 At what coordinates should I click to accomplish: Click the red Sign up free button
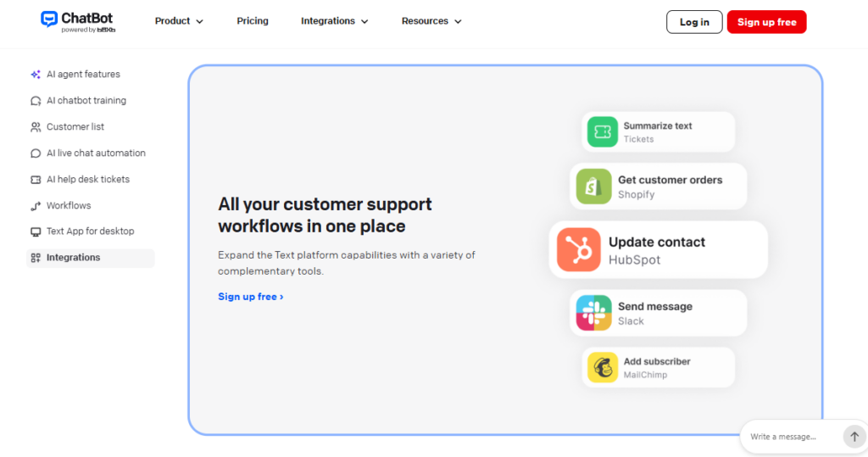(x=766, y=22)
